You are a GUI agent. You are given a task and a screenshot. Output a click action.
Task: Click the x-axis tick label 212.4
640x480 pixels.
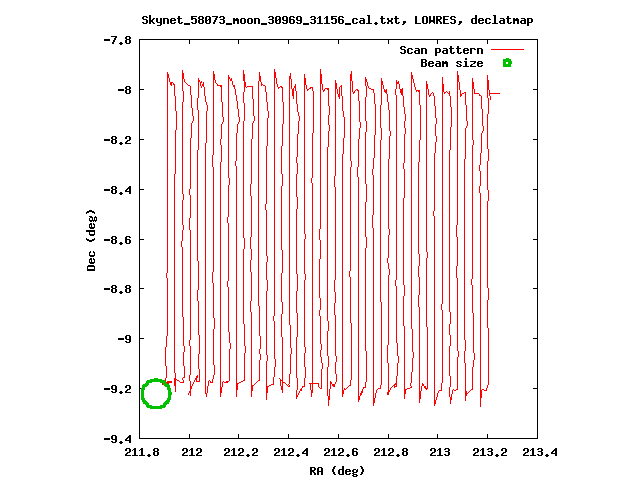point(291,452)
